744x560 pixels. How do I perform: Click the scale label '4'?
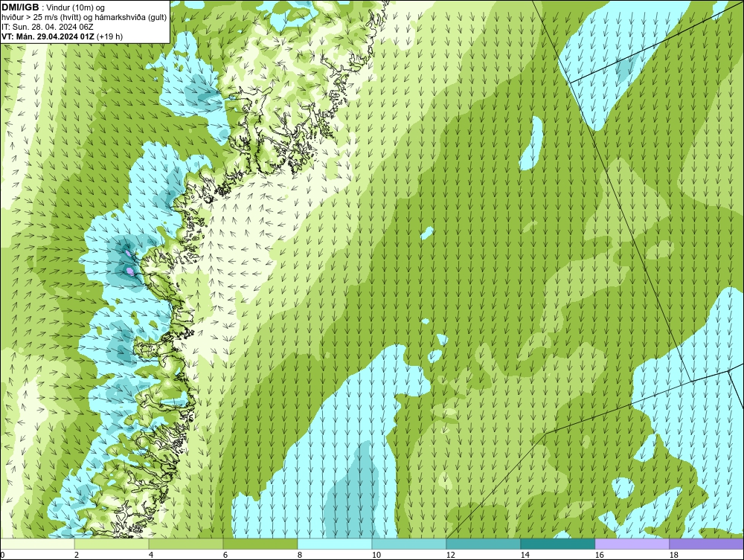pyautogui.click(x=151, y=555)
